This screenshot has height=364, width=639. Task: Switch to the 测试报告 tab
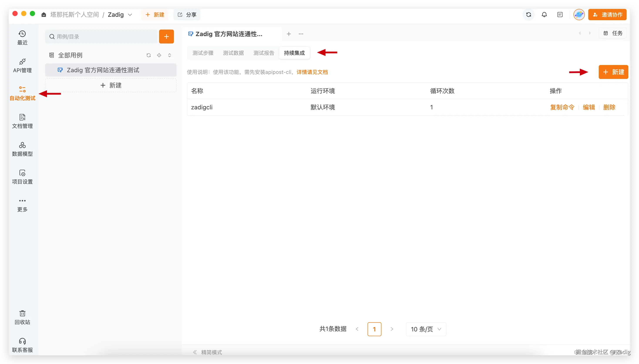264,53
